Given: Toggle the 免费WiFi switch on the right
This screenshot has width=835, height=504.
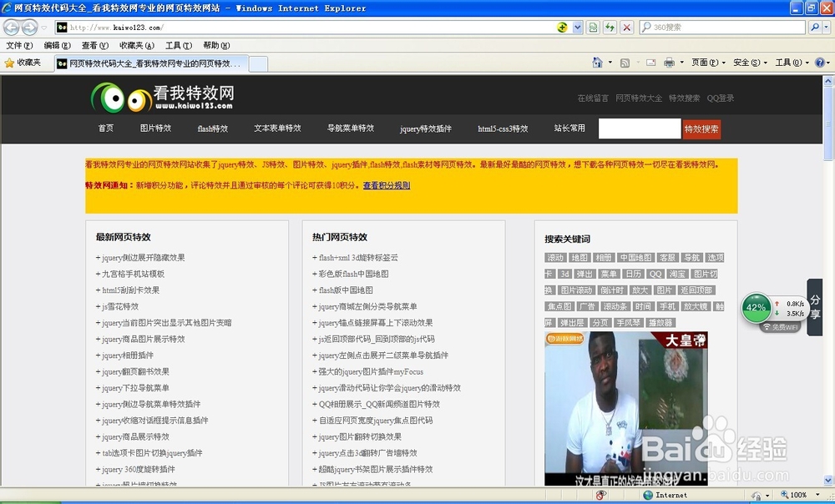Looking at the screenshot, I should point(782,326).
